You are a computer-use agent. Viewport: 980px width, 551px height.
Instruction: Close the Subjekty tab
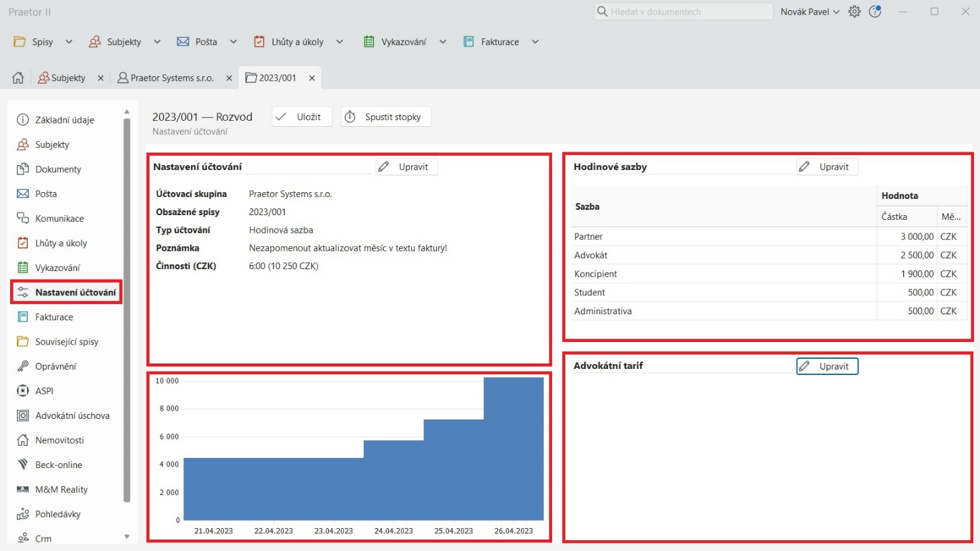point(100,78)
